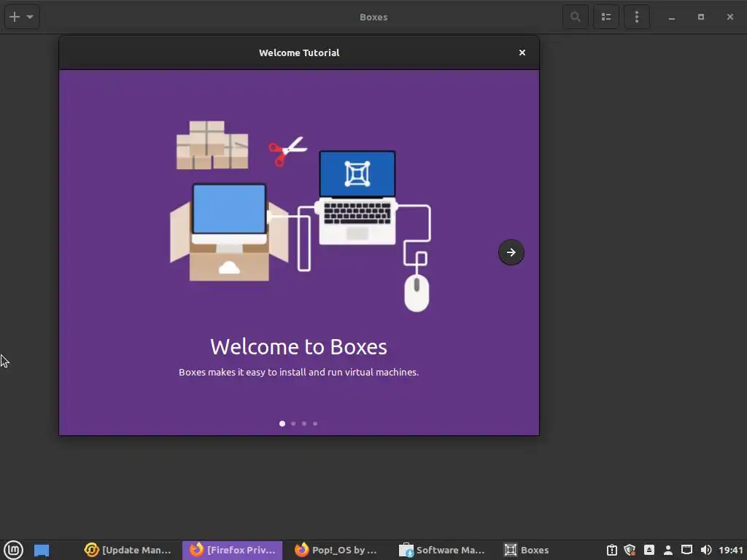Open the update shield tray icon
The height and width of the screenshot is (560, 747).
pos(630,550)
